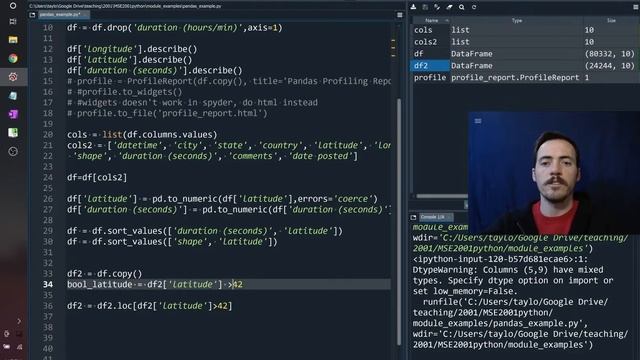Image resolution: width=640 pixels, height=360 pixels.
Task: Click the save data icon in Variable Explorer
Action: (425, 7)
